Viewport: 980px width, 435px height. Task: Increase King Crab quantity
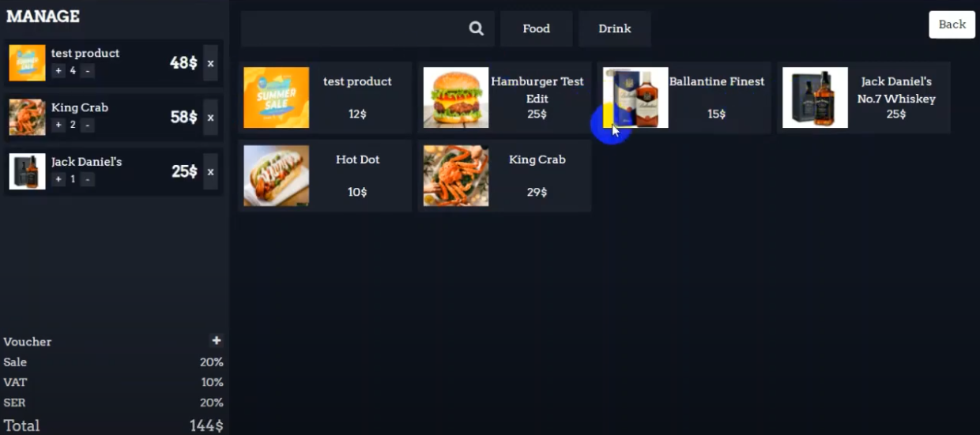pyautogui.click(x=58, y=126)
